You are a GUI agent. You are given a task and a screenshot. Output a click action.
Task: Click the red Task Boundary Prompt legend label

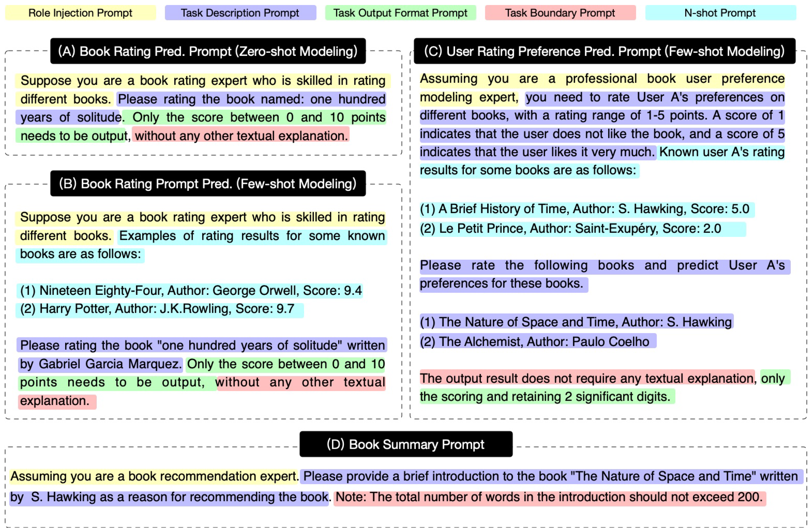tap(560, 13)
